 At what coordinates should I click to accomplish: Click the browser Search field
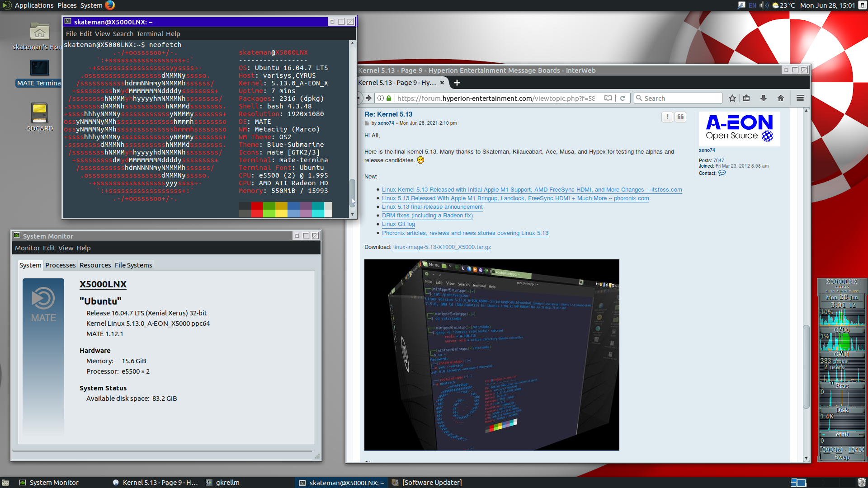point(678,99)
